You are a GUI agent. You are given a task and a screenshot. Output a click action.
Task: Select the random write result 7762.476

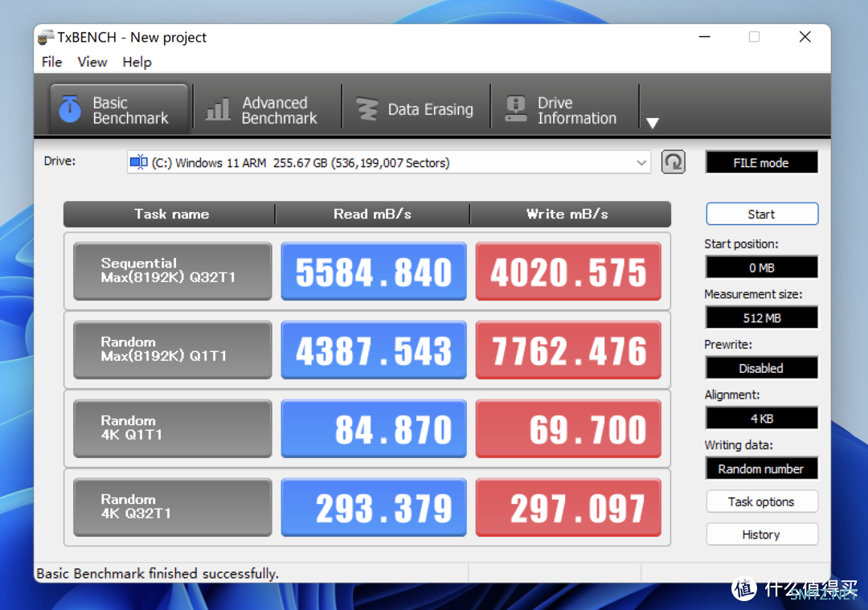[x=568, y=350]
